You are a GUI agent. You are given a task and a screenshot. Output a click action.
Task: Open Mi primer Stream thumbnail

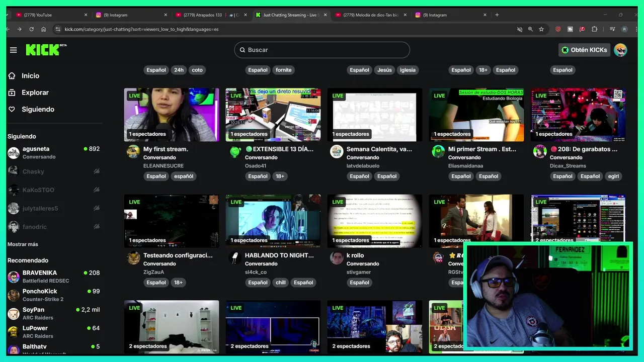476,115
